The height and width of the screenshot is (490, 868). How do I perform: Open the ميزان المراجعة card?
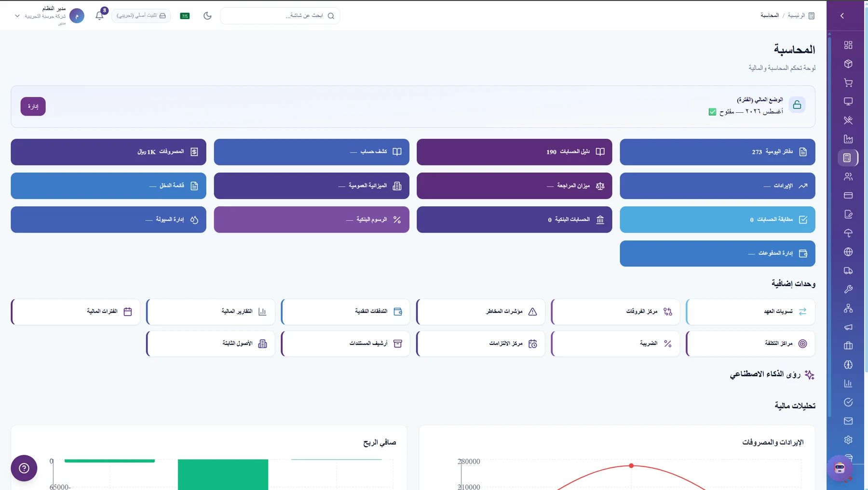click(515, 185)
